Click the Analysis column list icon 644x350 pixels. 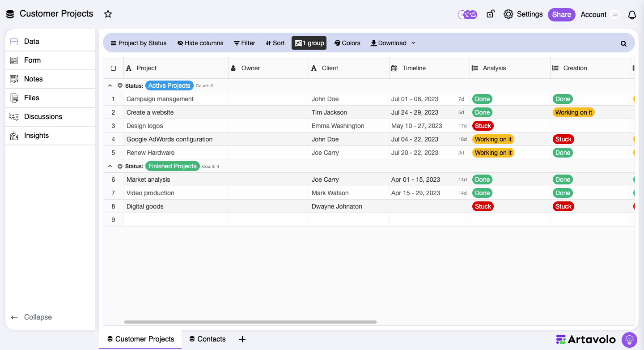(x=475, y=68)
